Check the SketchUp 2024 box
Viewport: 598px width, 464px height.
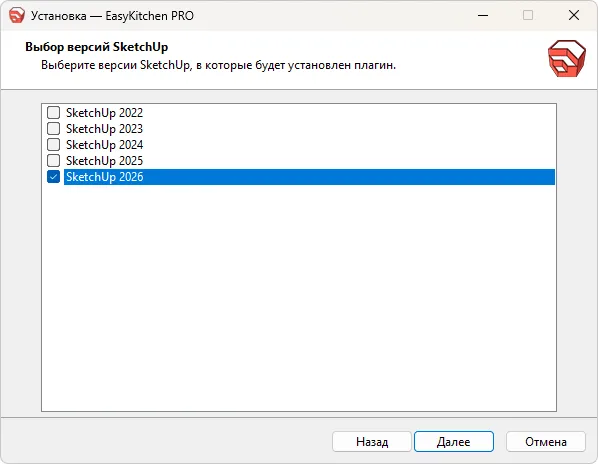click(x=53, y=144)
